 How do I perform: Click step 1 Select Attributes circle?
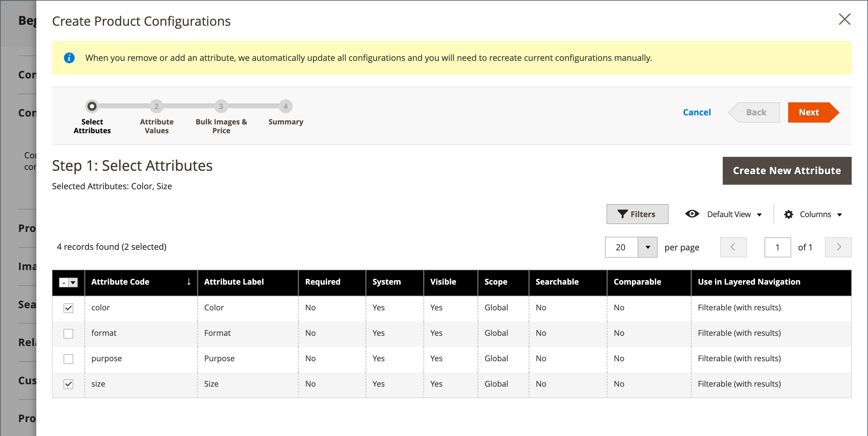click(x=92, y=107)
